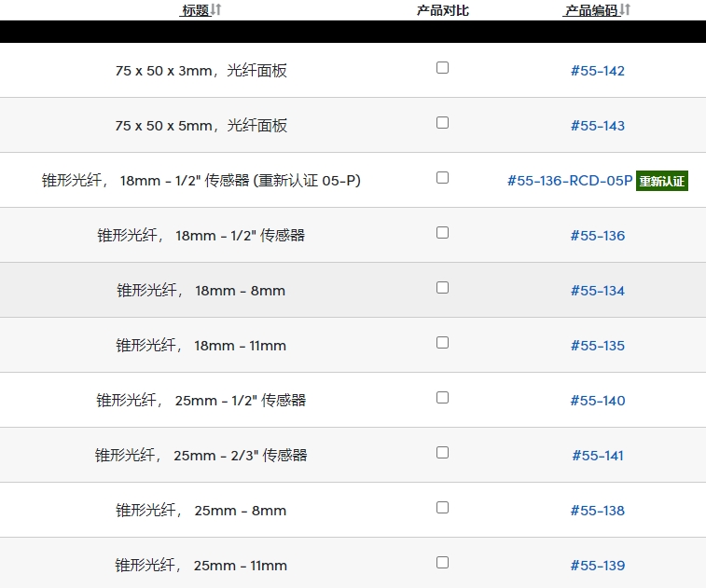Tick compare checkbox for #55-143
Viewport: 706px width, 588px height.
pos(443,123)
